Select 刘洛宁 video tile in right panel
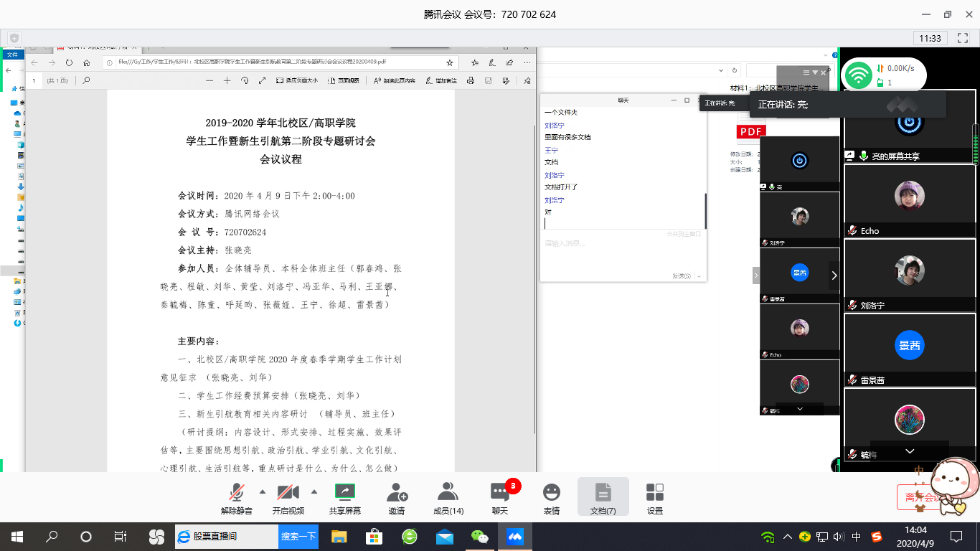 click(x=910, y=275)
